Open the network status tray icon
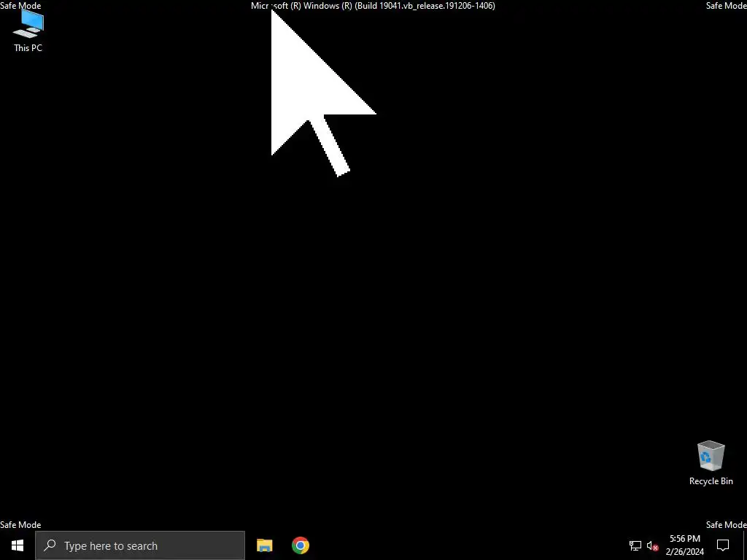This screenshot has width=747, height=560. [x=635, y=545]
